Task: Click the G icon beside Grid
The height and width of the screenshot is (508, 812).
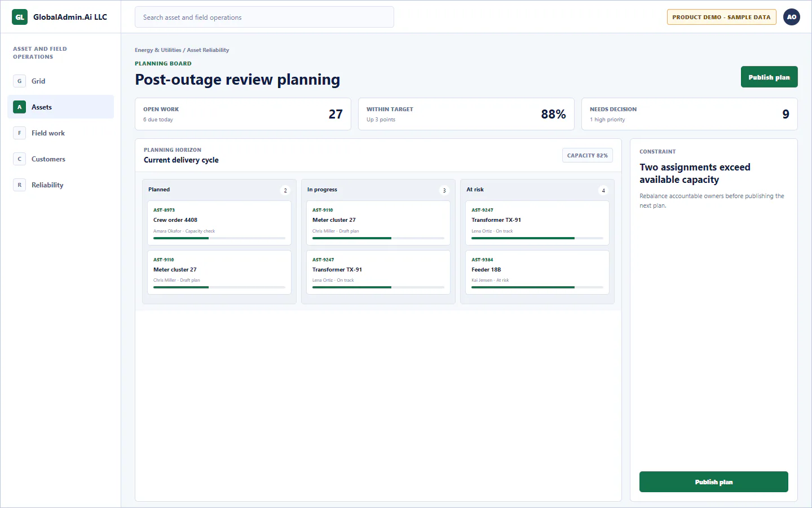Action: tap(20, 81)
